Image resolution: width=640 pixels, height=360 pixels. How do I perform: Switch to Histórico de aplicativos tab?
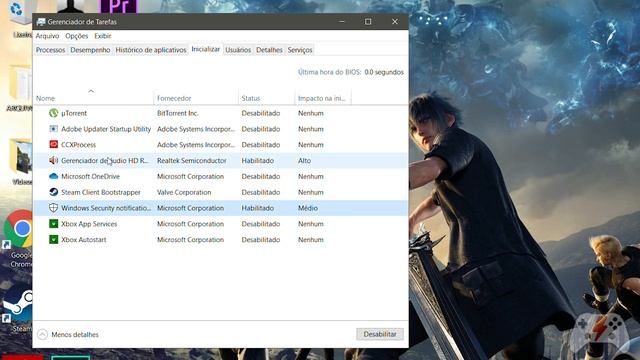pyautogui.click(x=151, y=50)
